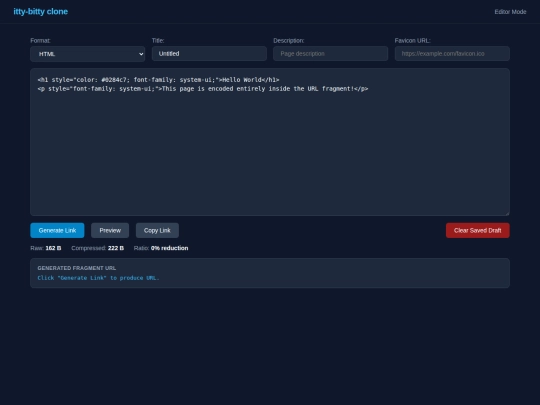
Task: Click the Preview button
Action: tap(110, 230)
